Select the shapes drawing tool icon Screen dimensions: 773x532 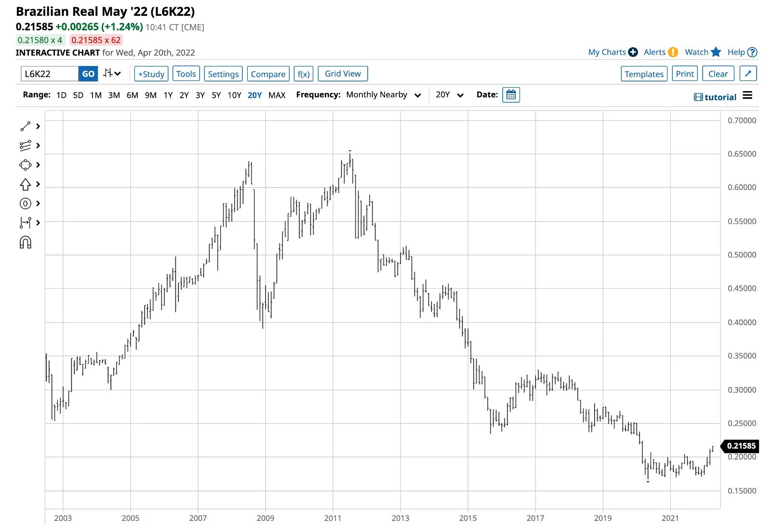pyautogui.click(x=26, y=165)
